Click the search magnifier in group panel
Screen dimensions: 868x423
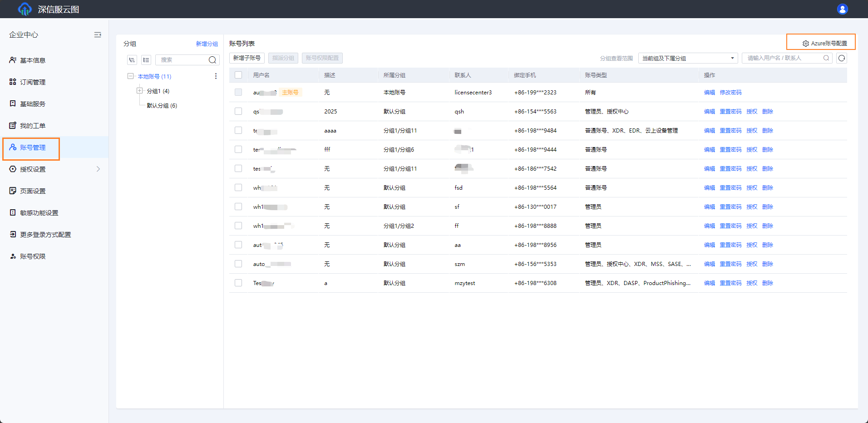212,60
